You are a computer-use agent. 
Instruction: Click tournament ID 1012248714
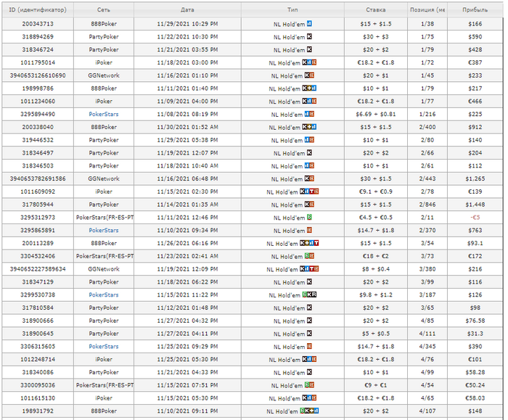coord(38,360)
